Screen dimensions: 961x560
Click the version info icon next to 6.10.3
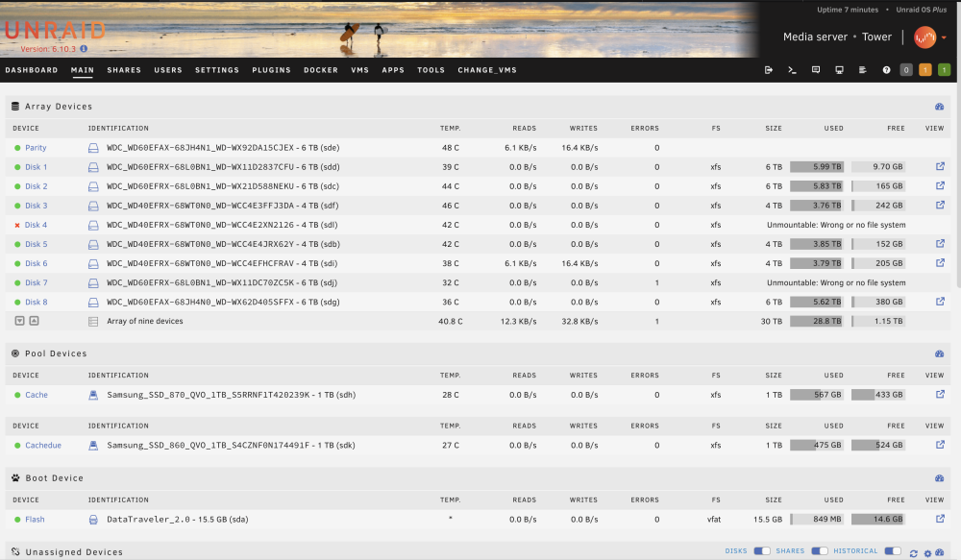coord(84,49)
